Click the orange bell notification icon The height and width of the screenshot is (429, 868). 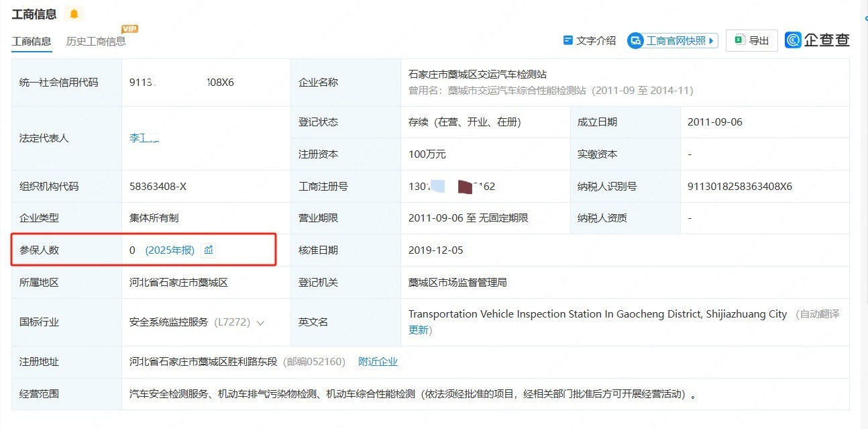click(x=74, y=13)
